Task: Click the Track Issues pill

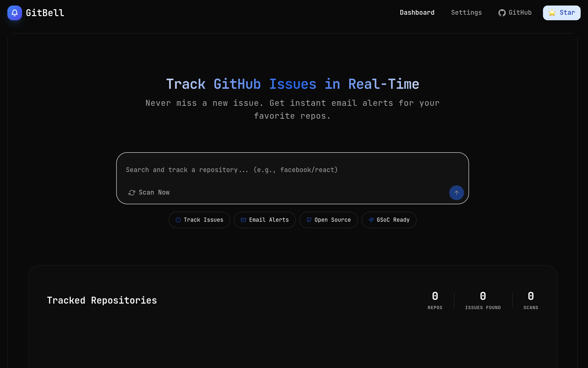Action: 199,220
